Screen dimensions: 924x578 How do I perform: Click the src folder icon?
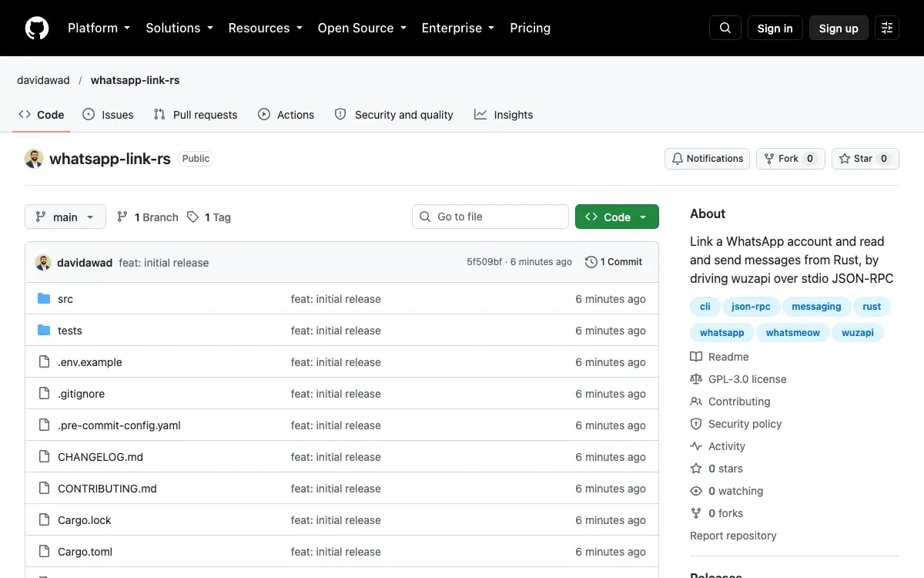[x=44, y=299]
